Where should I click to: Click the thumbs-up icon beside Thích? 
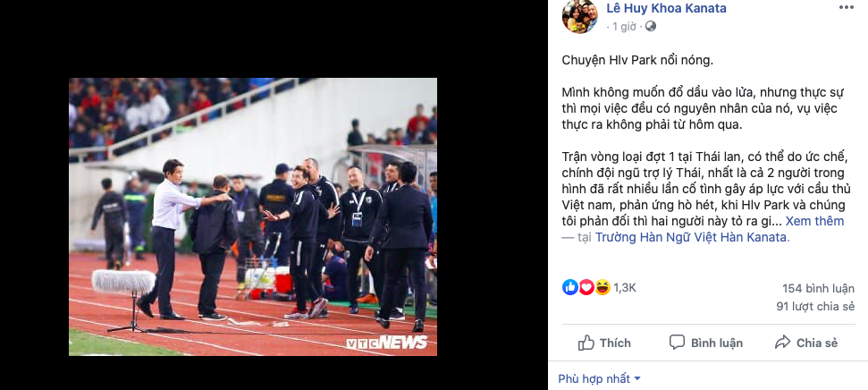(586, 343)
